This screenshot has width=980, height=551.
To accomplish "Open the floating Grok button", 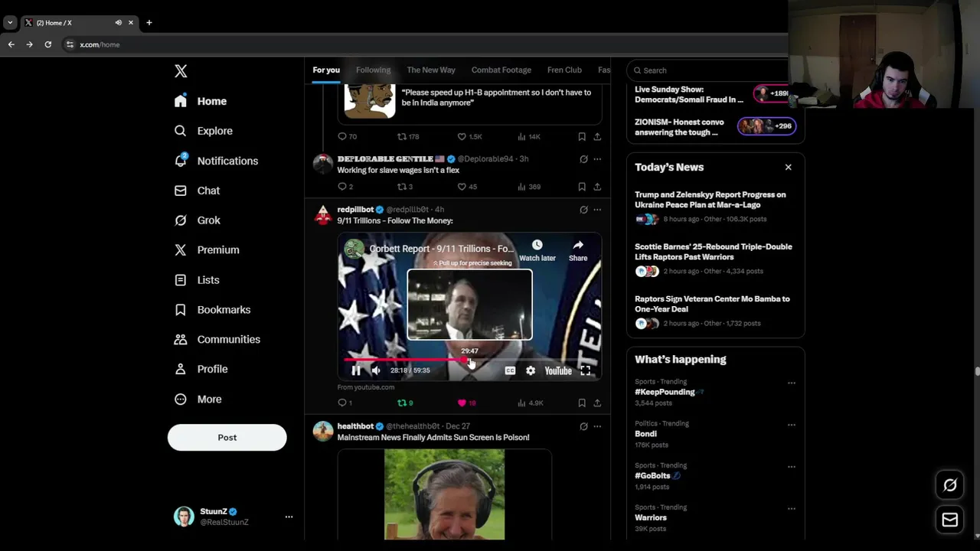I will (x=950, y=485).
